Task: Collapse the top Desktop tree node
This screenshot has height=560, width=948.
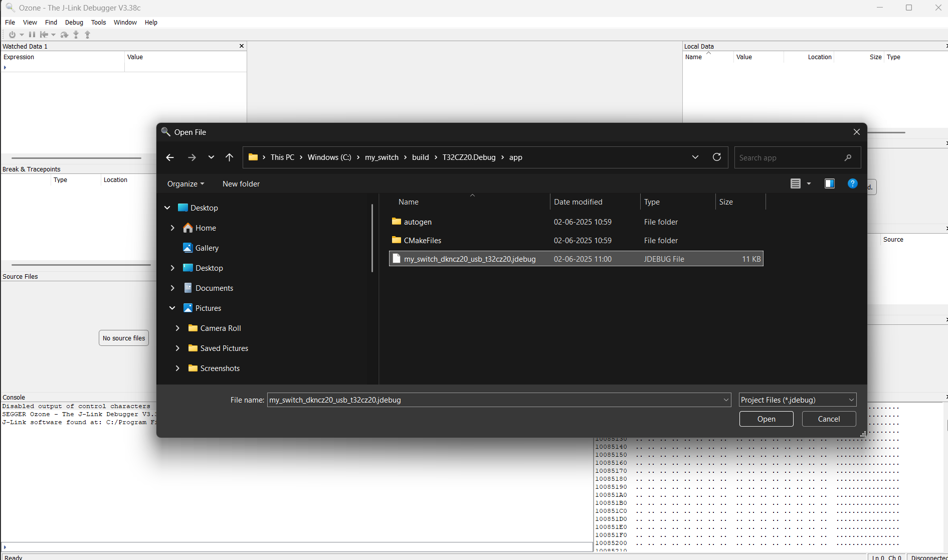Action: click(167, 208)
